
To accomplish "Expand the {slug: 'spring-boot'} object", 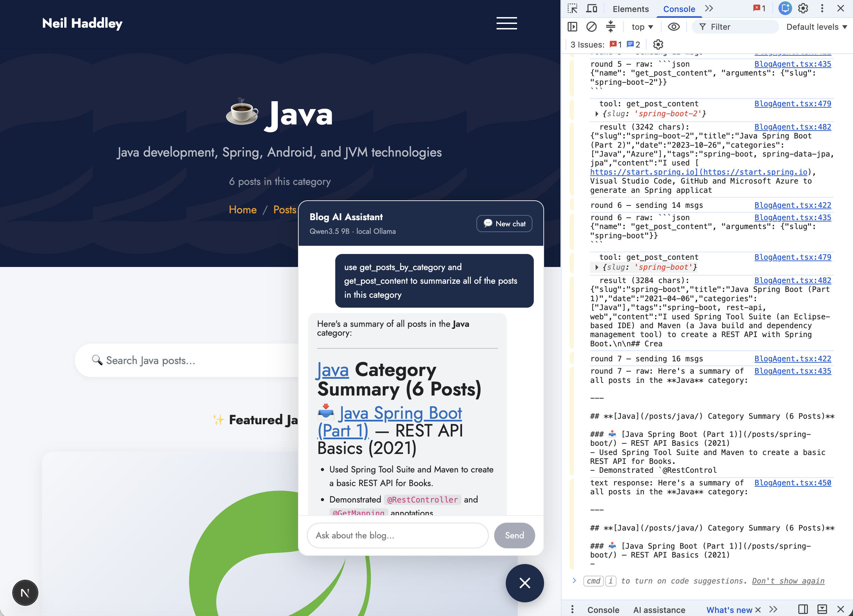I will point(596,267).
